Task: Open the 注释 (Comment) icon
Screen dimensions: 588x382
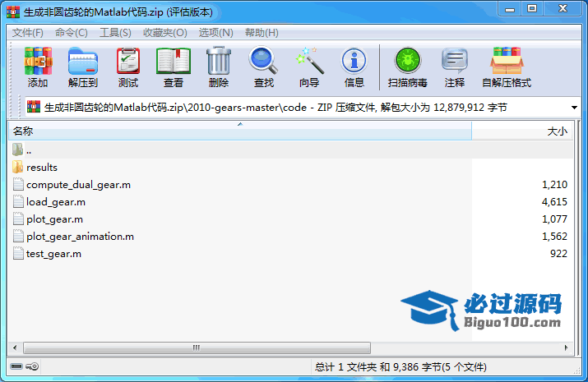Action: point(455,67)
